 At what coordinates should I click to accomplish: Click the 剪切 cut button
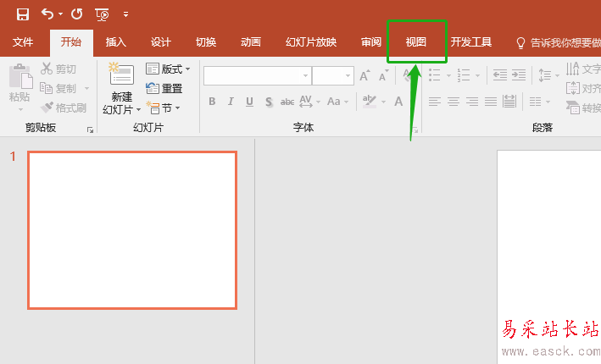[x=58, y=69]
